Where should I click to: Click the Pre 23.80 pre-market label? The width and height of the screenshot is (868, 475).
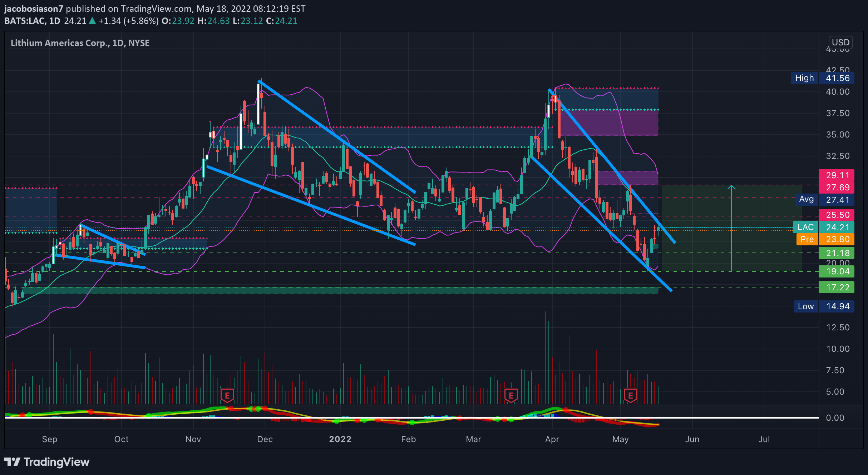(x=825, y=239)
